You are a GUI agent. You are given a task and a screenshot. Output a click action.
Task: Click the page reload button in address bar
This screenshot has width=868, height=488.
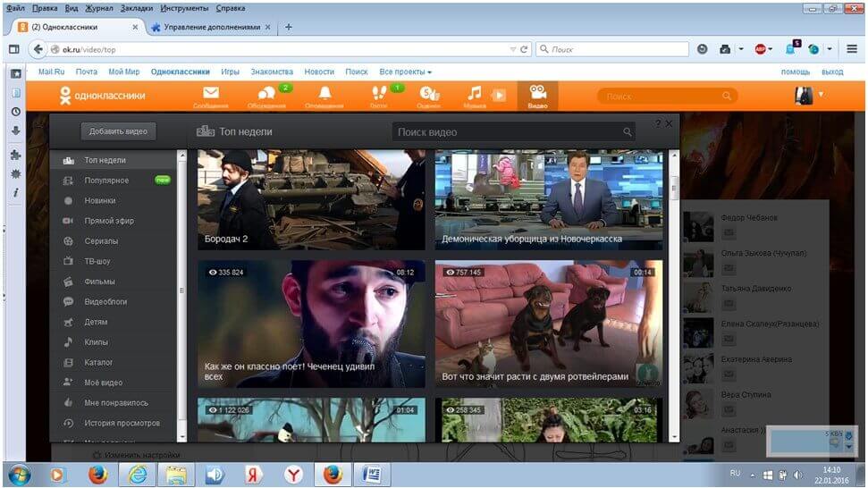point(524,49)
